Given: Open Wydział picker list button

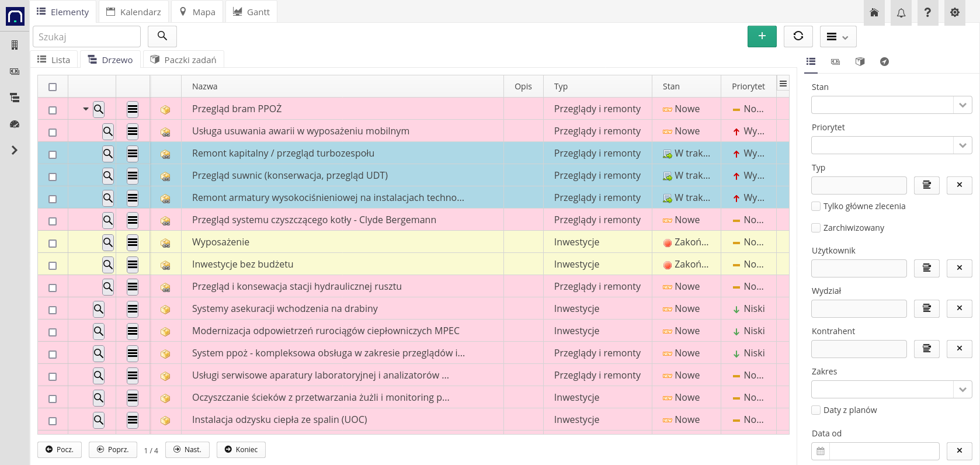Looking at the screenshot, I should 927,308.
